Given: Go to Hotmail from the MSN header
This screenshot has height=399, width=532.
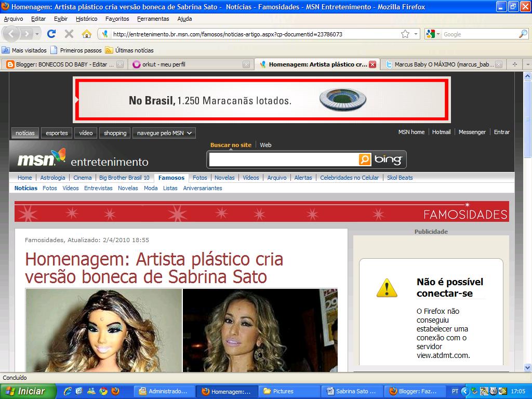Looking at the screenshot, I should point(442,132).
